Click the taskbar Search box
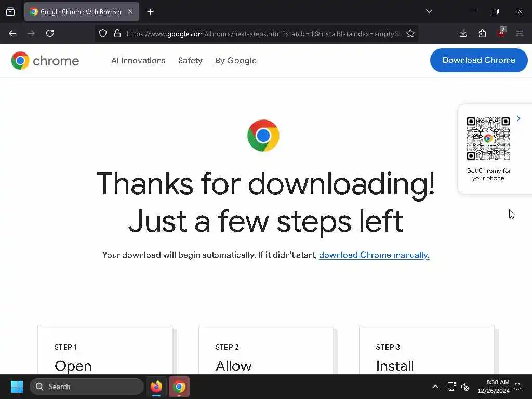The width and height of the screenshot is (532, 399). coord(87,387)
